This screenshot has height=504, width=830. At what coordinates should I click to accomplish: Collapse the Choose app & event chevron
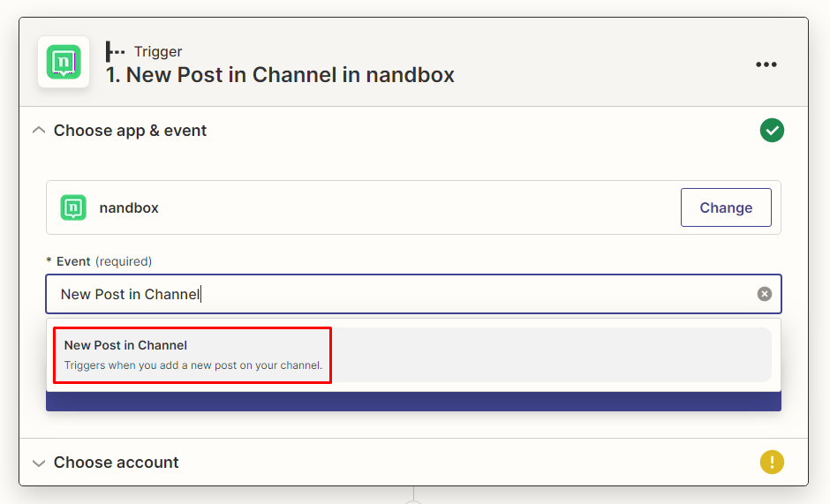(38, 131)
